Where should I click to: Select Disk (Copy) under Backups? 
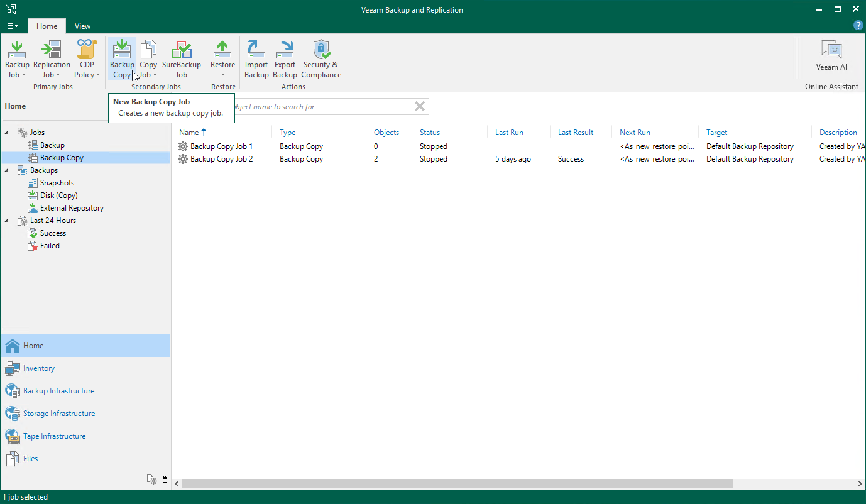tap(58, 195)
